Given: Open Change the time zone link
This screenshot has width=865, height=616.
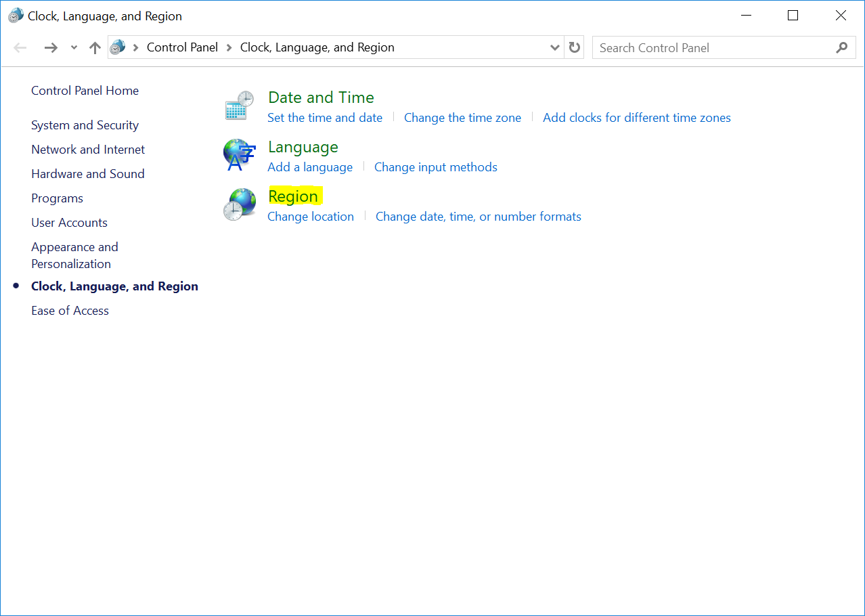Looking at the screenshot, I should tap(462, 118).
